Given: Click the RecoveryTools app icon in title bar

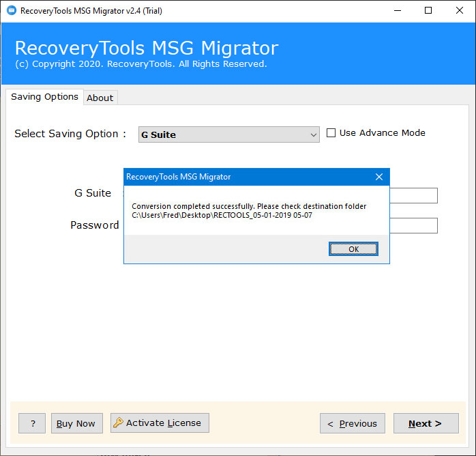Looking at the screenshot, I should [12, 11].
